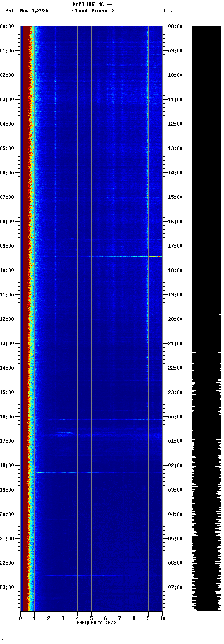224x644 pixels.
Task: Click the 'UTC' timezone label
Action: pos(168,11)
